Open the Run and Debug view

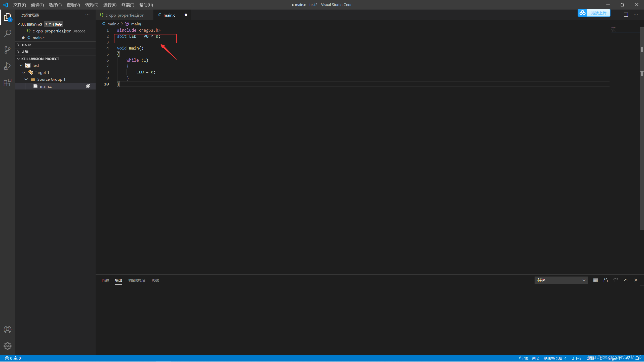(8, 66)
